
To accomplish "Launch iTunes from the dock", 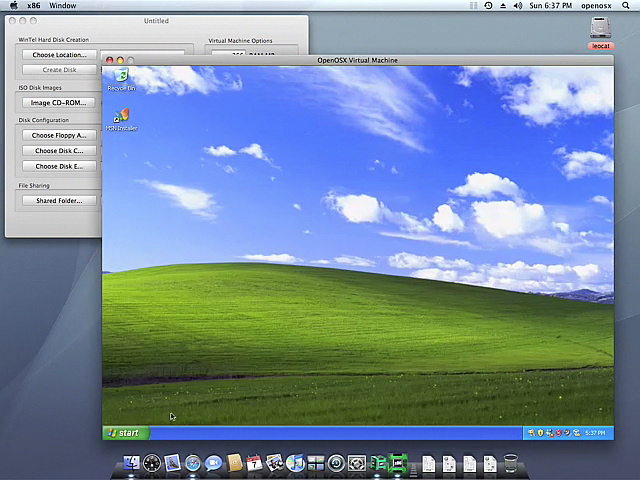I will (x=295, y=463).
